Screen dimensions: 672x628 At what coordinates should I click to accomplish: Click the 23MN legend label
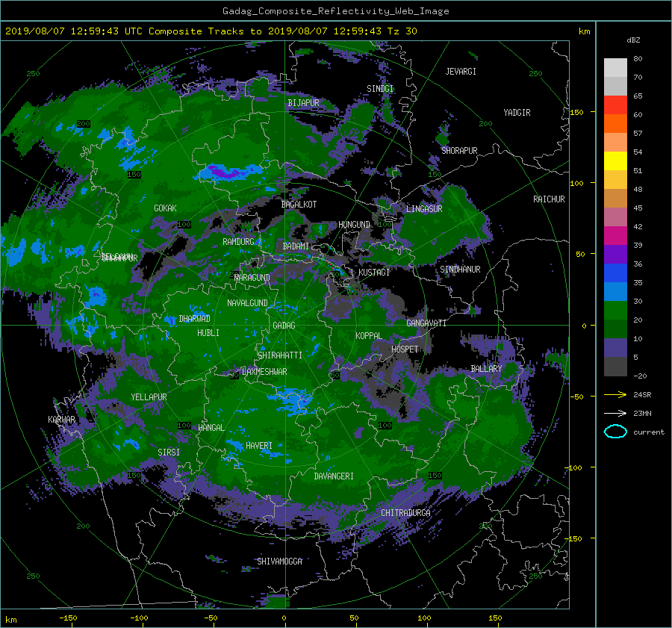[642, 414]
